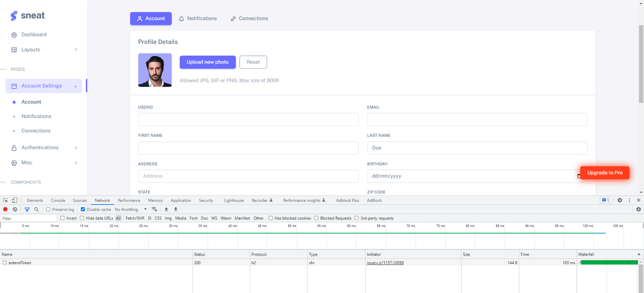Uncheck the Disable cache checkbox

(83, 210)
